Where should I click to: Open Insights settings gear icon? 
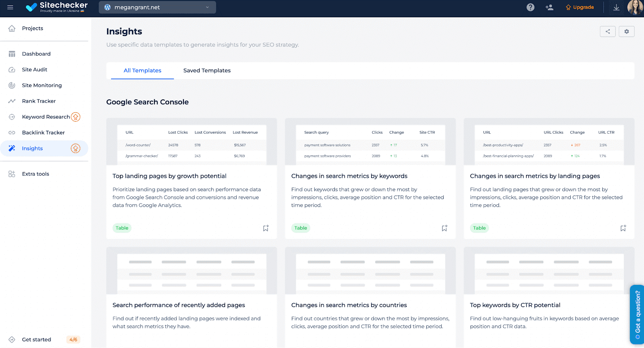(x=627, y=31)
